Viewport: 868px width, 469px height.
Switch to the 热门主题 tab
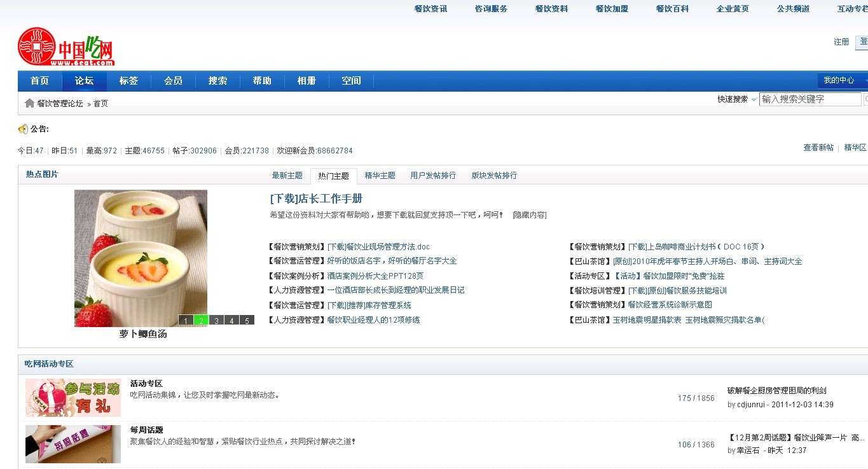click(334, 176)
